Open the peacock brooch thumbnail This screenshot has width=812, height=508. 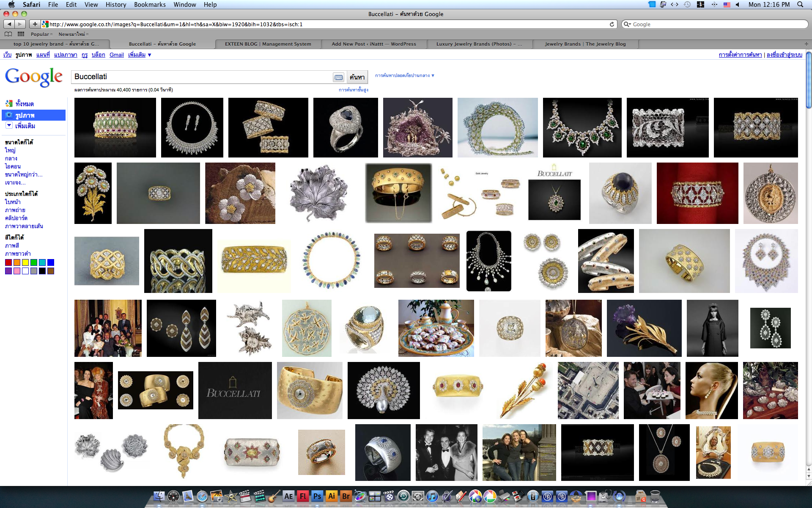tap(384, 390)
